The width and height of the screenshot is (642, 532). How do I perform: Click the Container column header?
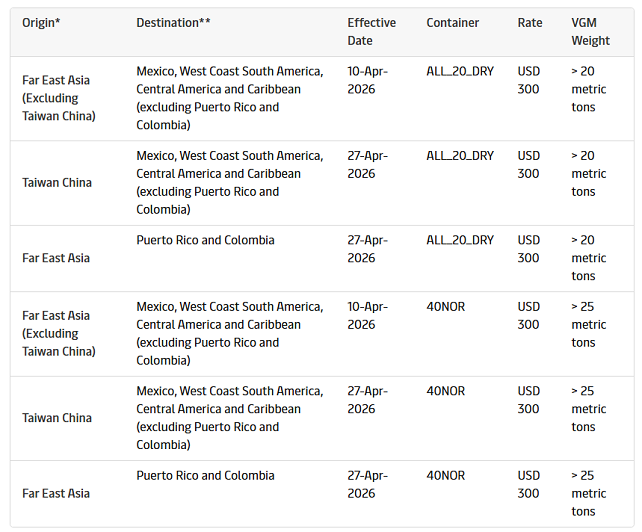[x=453, y=23]
